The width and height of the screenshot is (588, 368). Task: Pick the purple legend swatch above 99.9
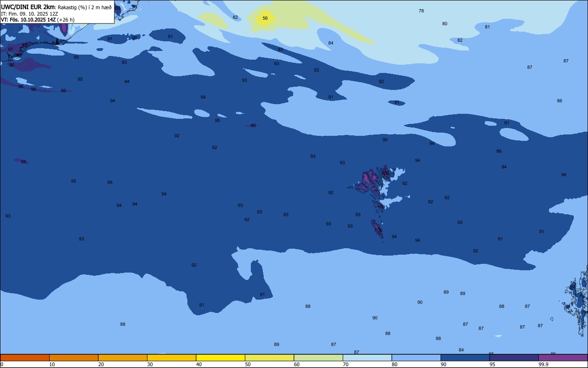(x=563, y=357)
